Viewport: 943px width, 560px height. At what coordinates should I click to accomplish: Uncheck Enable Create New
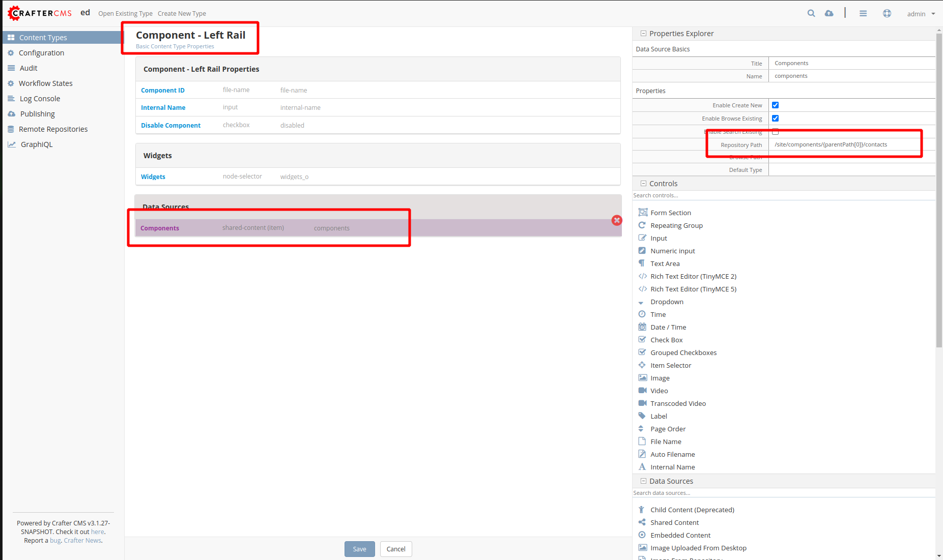tap(775, 105)
